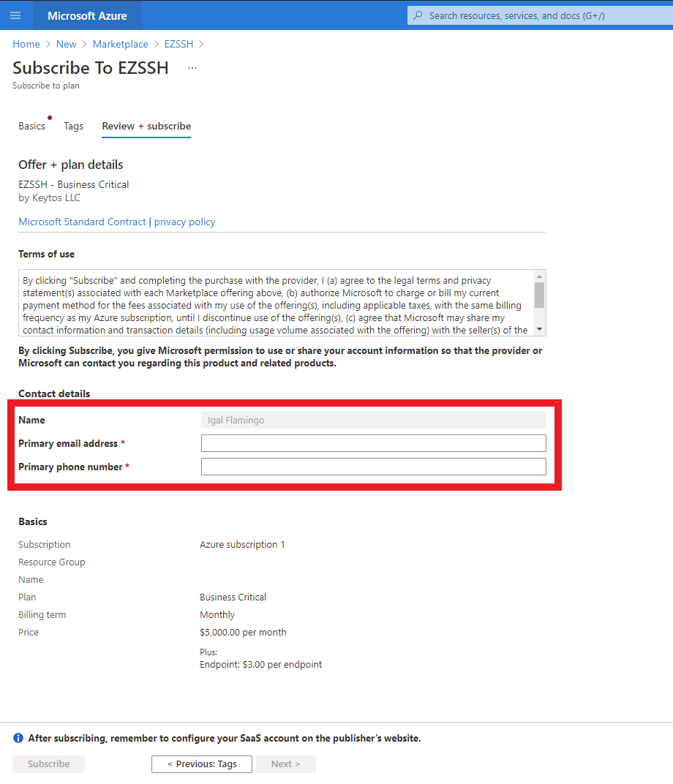Go to Home breadcrumb
This screenshot has width=673, height=784.
coord(26,44)
